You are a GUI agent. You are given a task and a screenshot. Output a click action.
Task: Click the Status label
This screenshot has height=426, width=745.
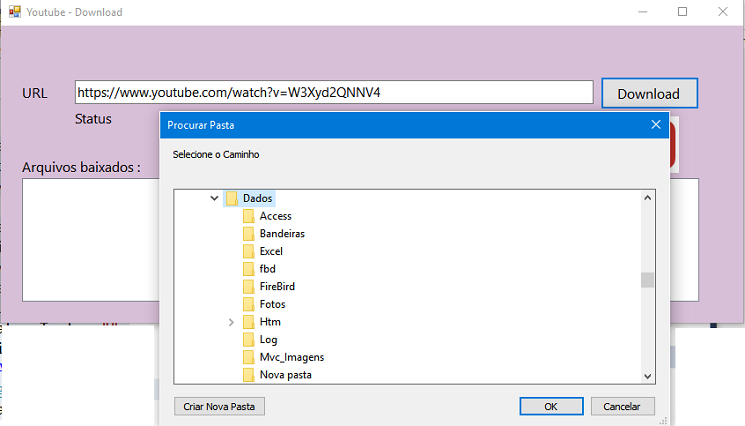coord(93,119)
